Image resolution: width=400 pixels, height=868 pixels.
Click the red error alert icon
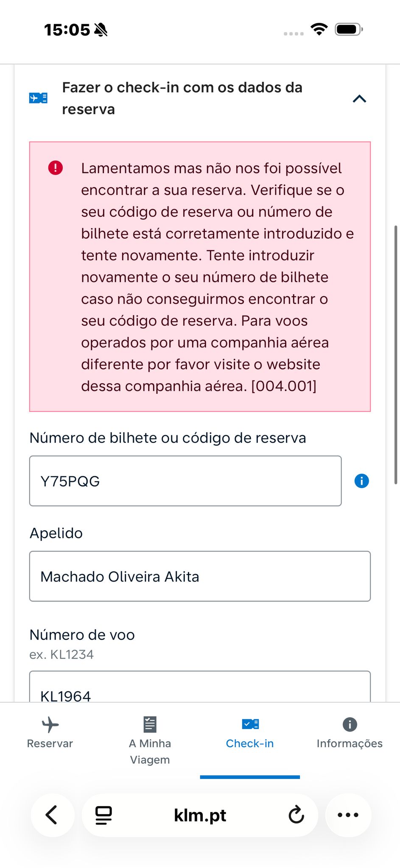pyautogui.click(x=56, y=168)
